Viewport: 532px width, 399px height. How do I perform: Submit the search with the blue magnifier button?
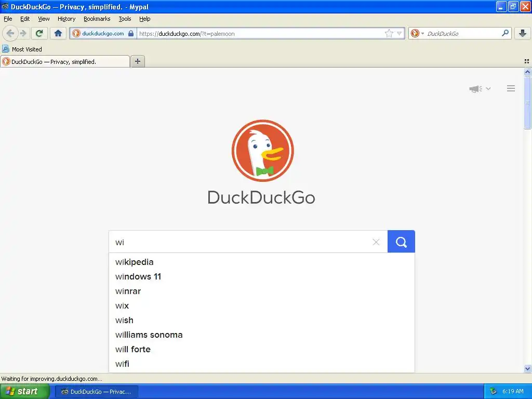pyautogui.click(x=401, y=242)
